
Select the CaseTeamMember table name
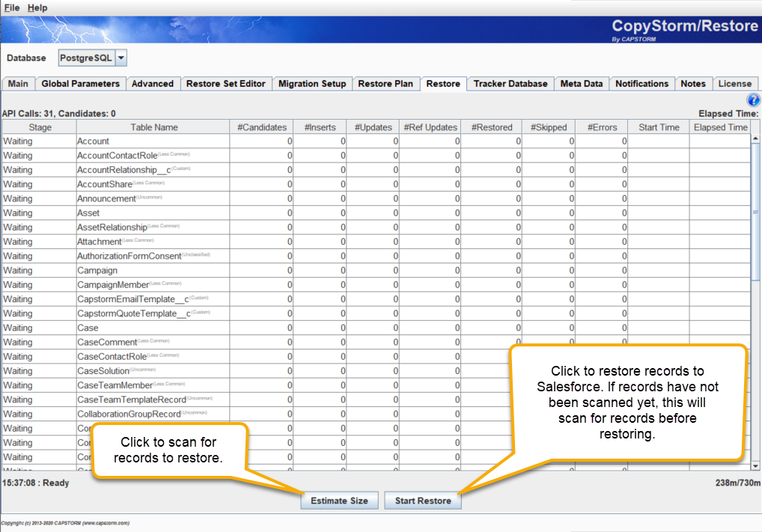point(115,385)
